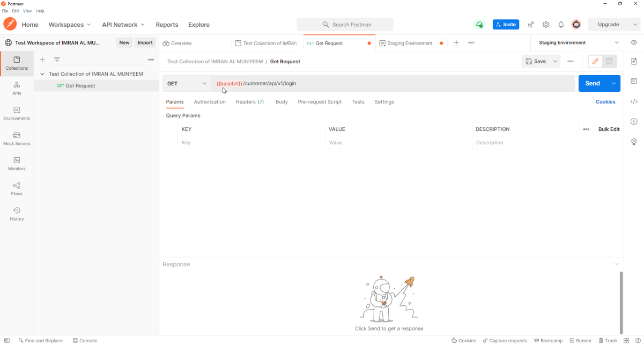Viewport: 644px width, 345px height.
Task: Open the Environments sidebar panel
Action: (17, 113)
